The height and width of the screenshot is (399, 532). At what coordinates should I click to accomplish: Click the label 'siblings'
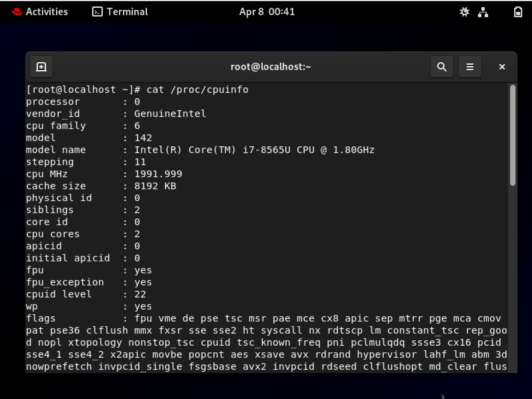pos(50,210)
